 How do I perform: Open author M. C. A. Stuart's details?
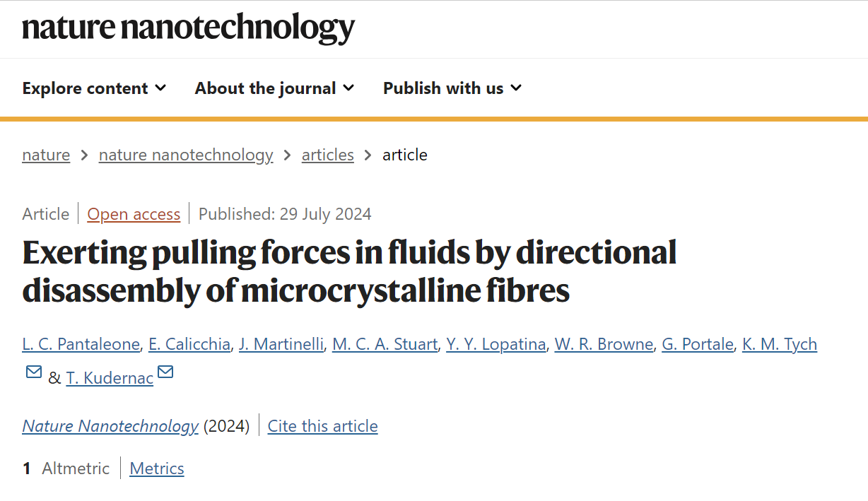point(385,344)
